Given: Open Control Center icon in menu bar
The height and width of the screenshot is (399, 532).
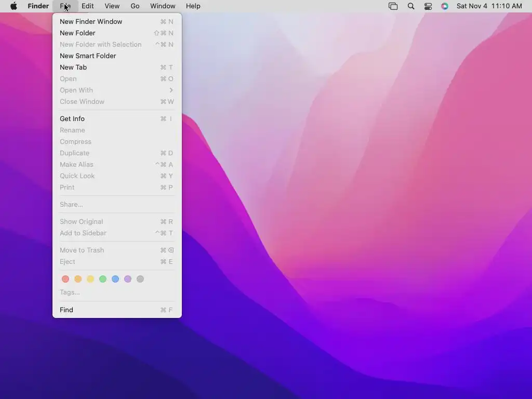Looking at the screenshot, I should (x=428, y=6).
